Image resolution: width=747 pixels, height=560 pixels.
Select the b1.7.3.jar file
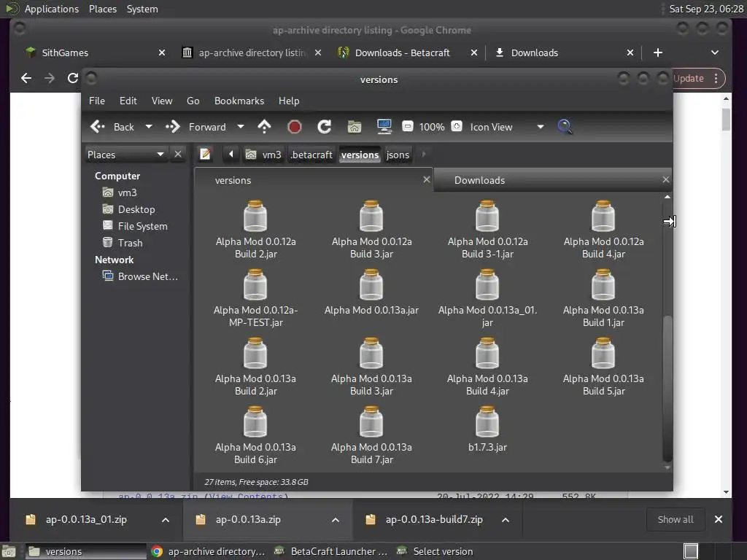click(487, 430)
